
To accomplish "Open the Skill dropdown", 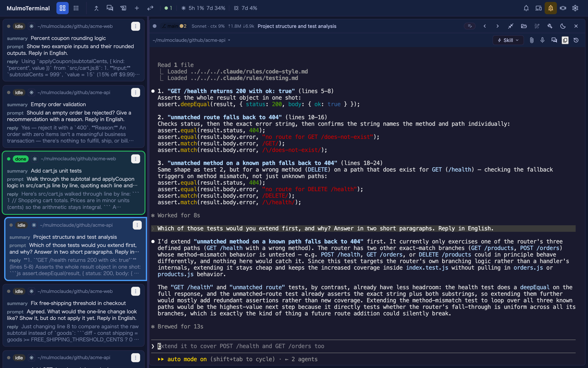I will pyautogui.click(x=508, y=40).
